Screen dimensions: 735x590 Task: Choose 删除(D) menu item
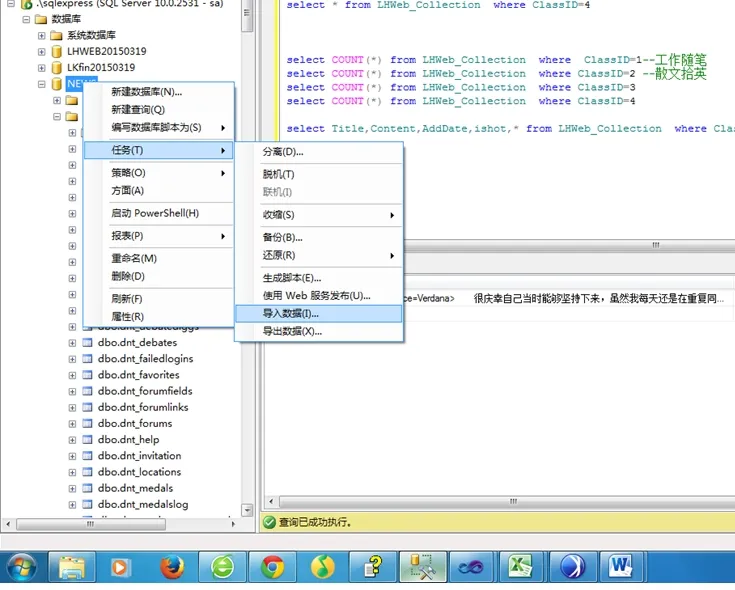click(158, 276)
